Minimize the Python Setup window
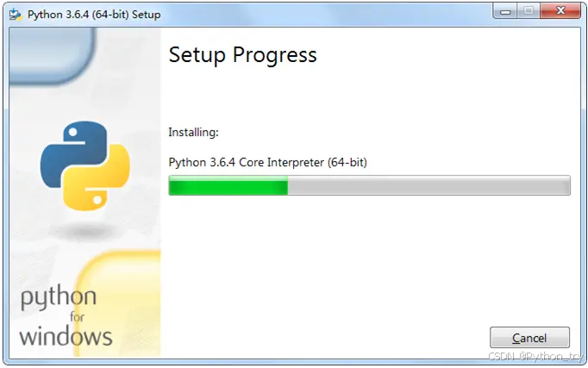The height and width of the screenshot is (368, 588). click(505, 11)
